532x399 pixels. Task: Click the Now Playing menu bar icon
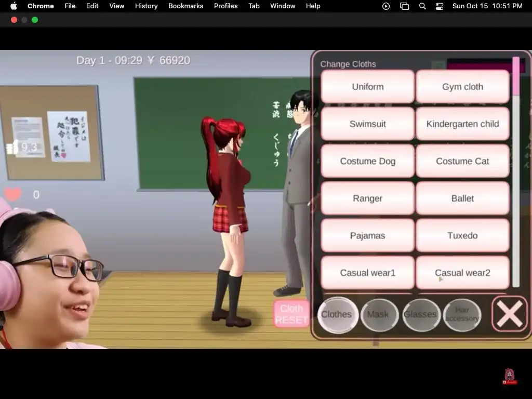click(386, 6)
